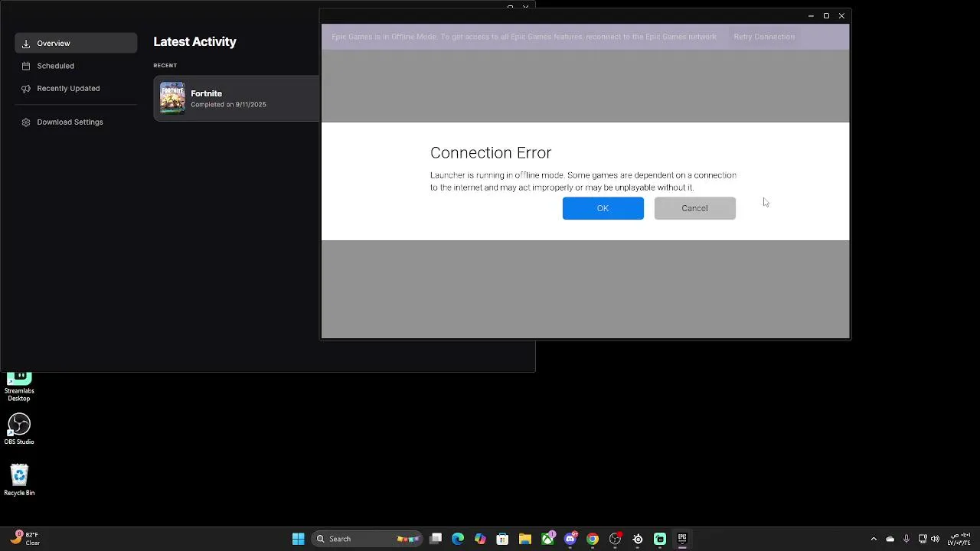The width and height of the screenshot is (980, 551).
Task: Expand the hidden system tray icons
Action: tap(874, 539)
